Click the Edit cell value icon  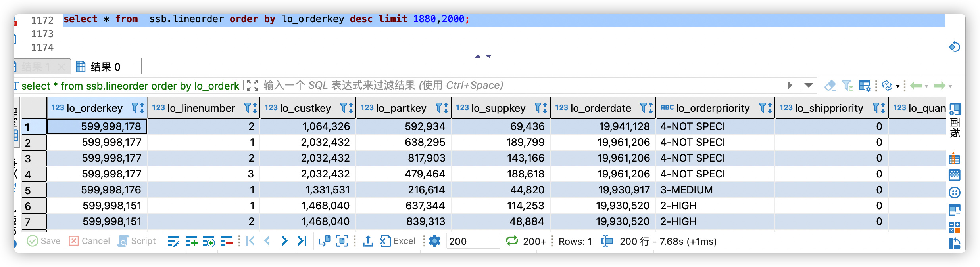tap(173, 241)
